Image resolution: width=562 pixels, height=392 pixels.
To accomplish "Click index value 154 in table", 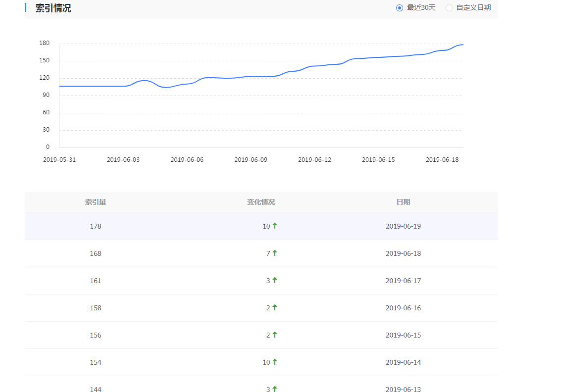I will [96, 362].
